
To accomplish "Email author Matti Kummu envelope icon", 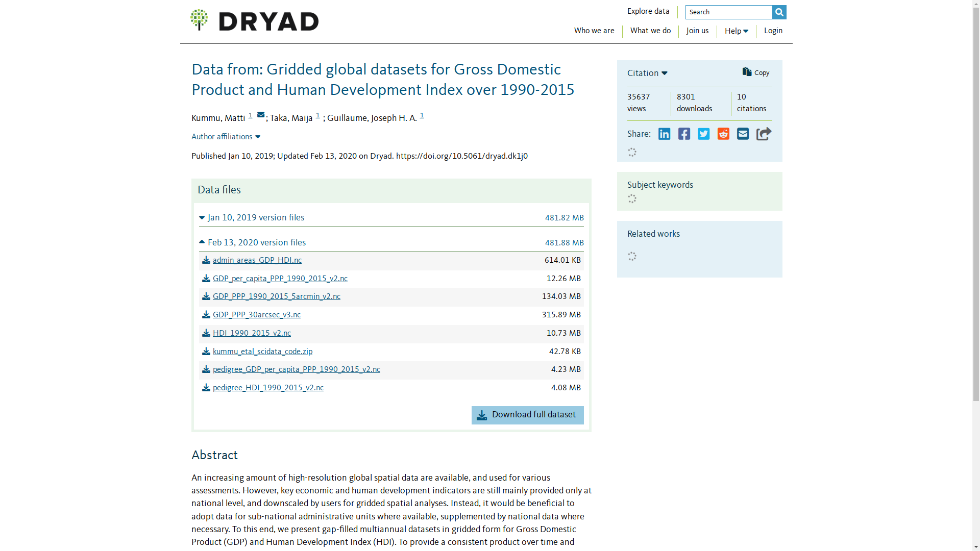I will pos(261,115).
